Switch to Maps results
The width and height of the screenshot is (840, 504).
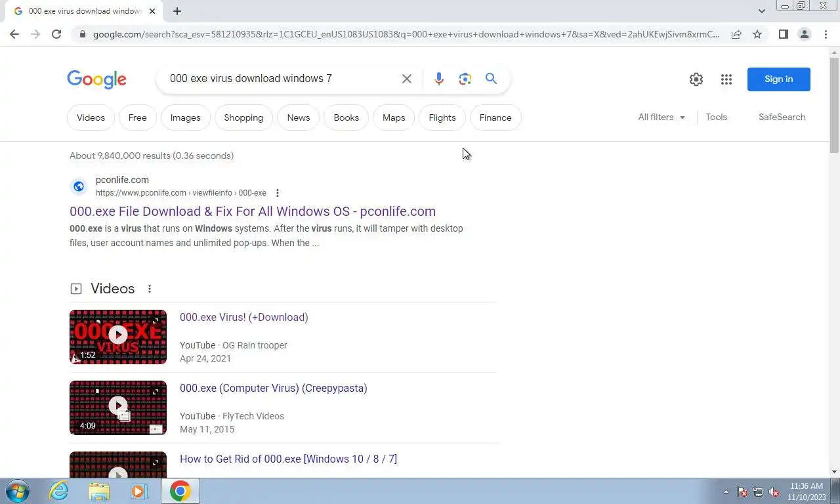point(394,117)
